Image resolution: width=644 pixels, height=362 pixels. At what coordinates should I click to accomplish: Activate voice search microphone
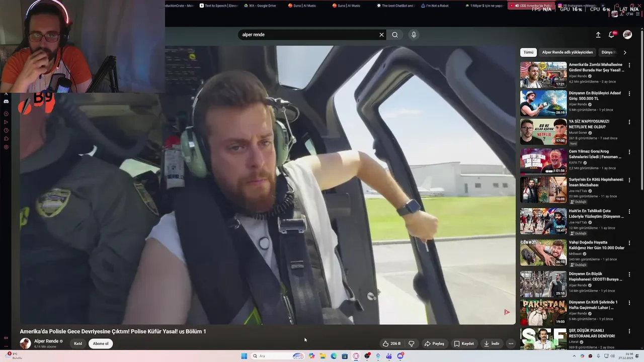coord(414,35)
